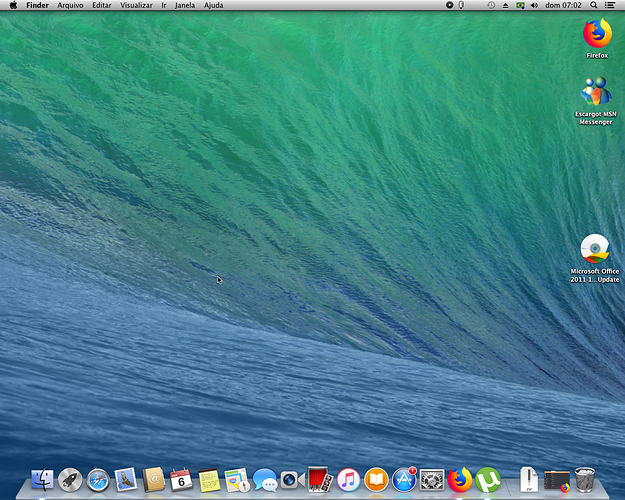Open Finder from the Dock

[42, 479]
